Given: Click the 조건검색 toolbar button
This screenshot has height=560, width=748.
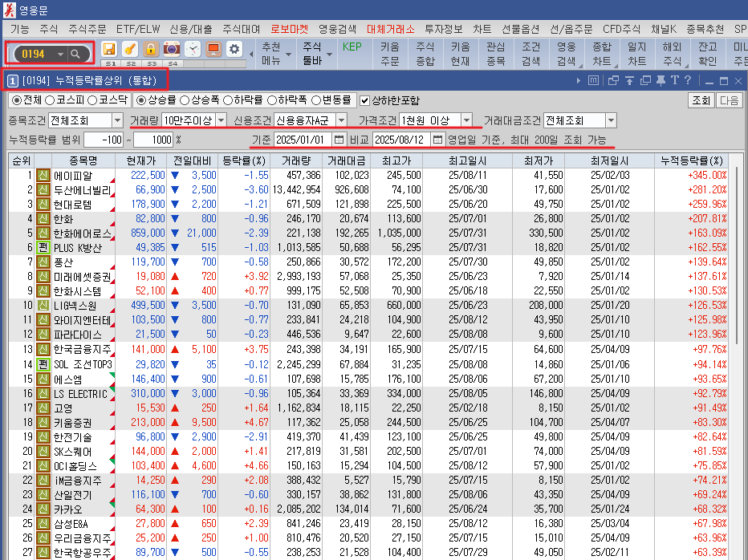Looking at the screenshot, I should [x=531, y=54].
